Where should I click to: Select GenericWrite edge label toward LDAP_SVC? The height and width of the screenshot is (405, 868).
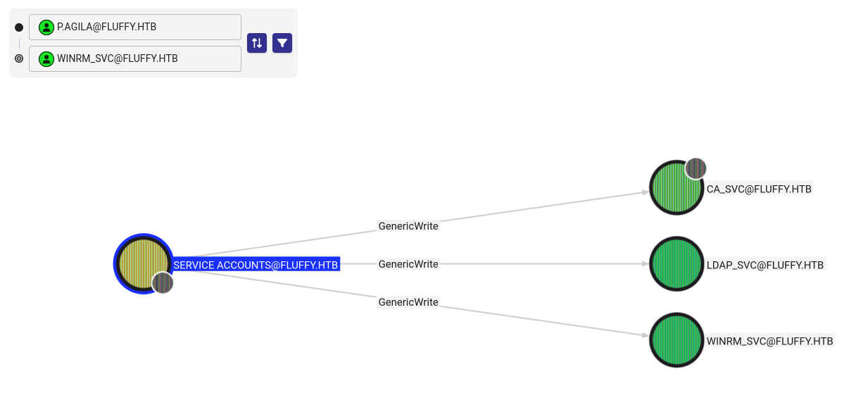point(408,264)
